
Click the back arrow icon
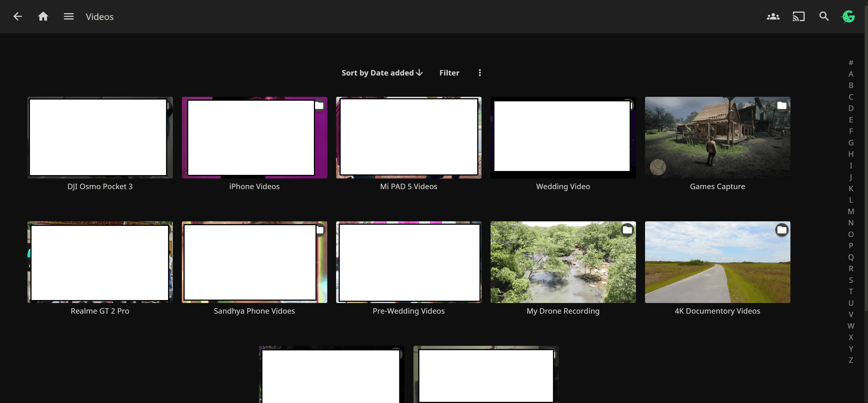click(17, 17)
